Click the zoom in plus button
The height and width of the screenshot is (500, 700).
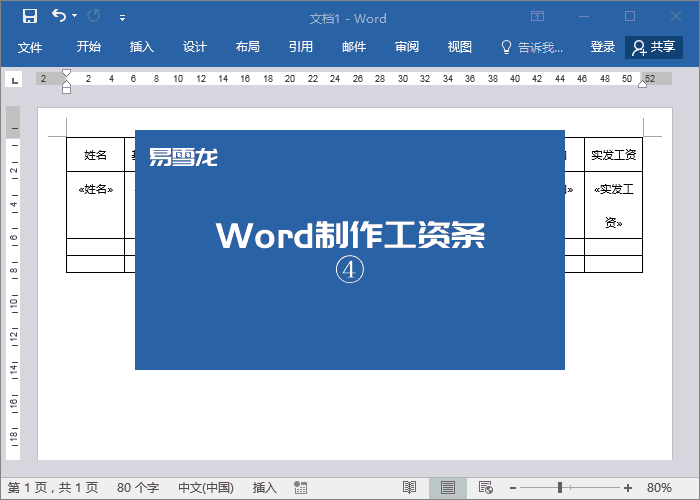tap(628, 488)
